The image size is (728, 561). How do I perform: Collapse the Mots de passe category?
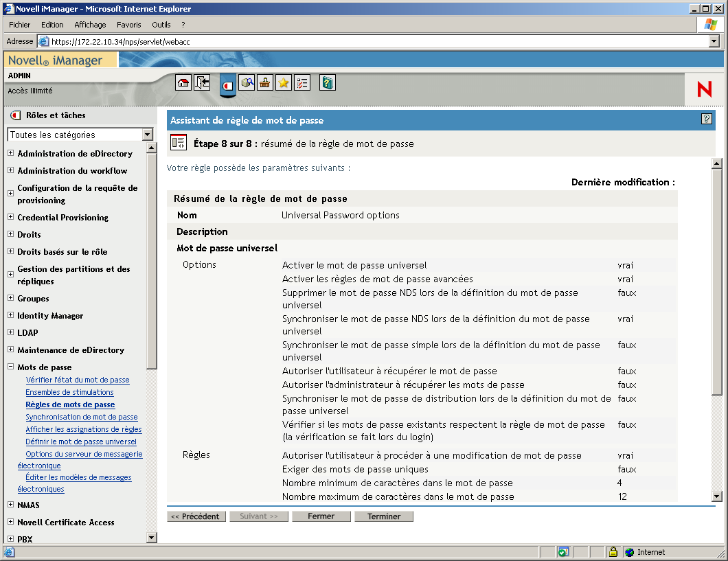tap(11, 367)
